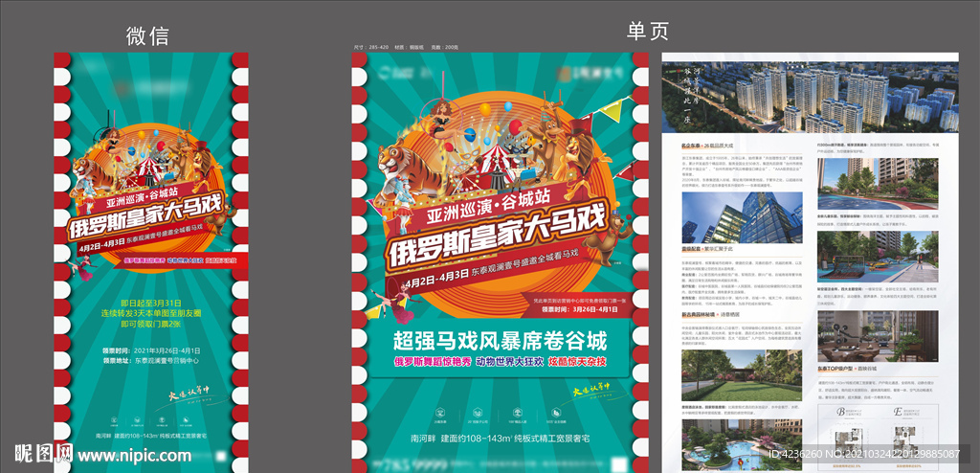Click 领票地址: 东泰观澜壹号营销中心

(x=150, y=360)
